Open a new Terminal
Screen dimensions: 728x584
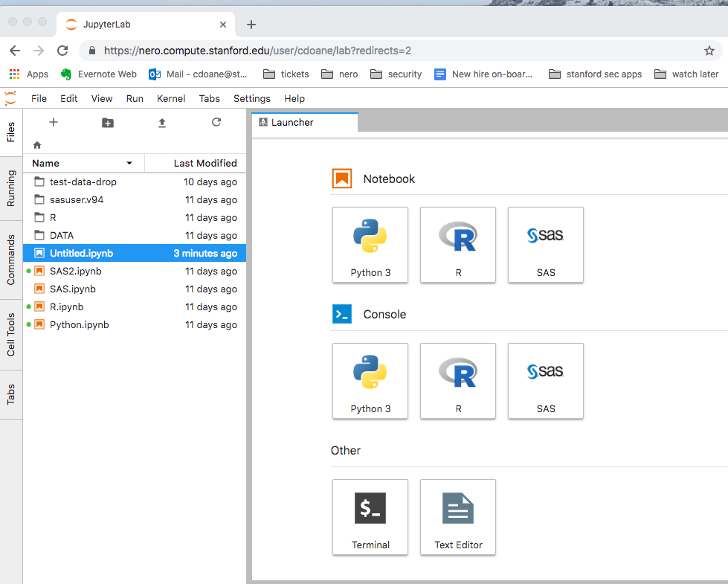(370, 517)
